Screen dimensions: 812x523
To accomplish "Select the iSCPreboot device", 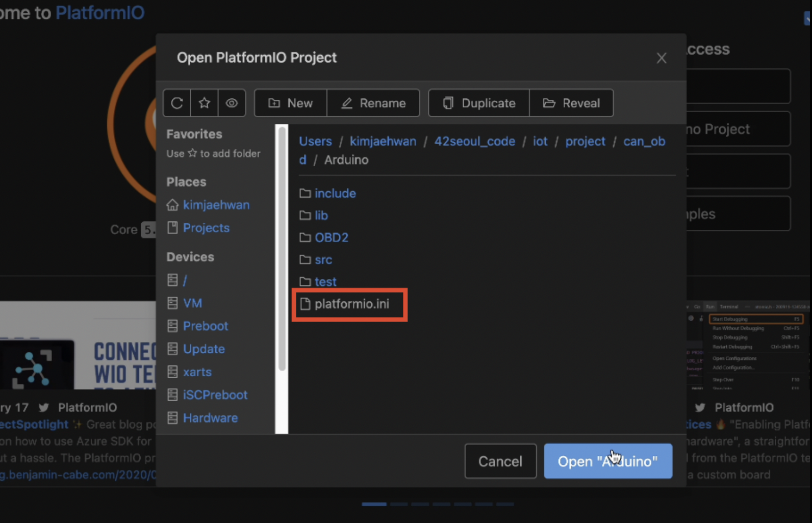I will pos(215,395).
